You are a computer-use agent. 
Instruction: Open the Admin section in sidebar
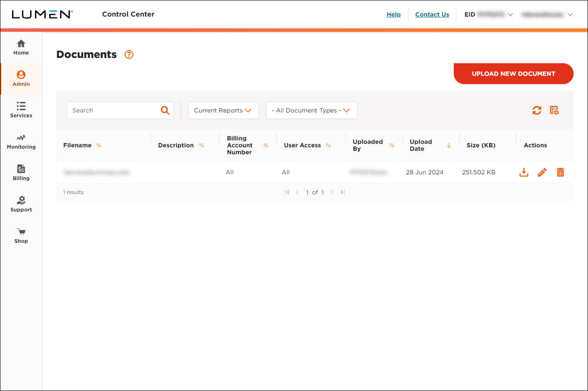(x=21, y=79)
